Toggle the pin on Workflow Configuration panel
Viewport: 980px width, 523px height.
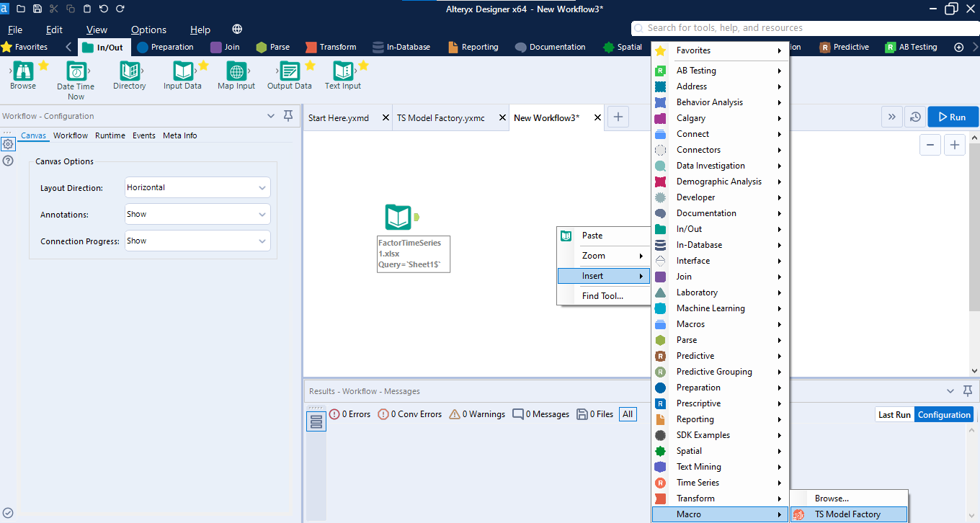tap(288, 115)
